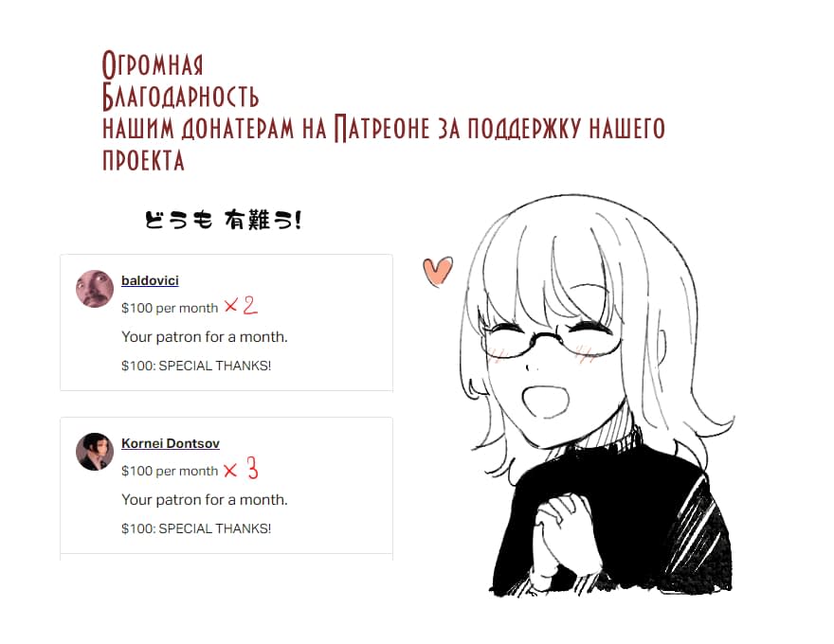Click Kornei Dontsov's round avatar picture
This screenshot has width=834, height=644.
coord(95,452)
